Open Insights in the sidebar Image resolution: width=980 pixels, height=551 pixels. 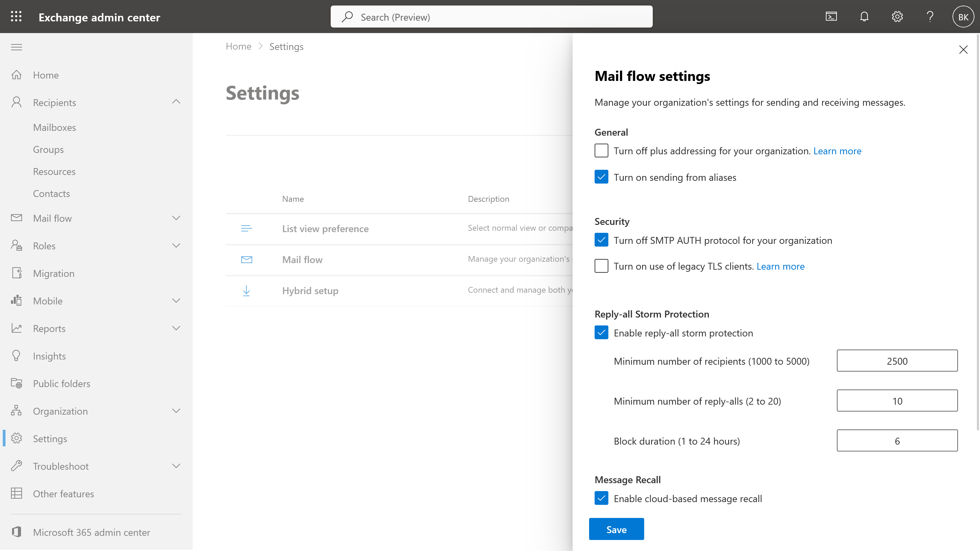tap(50, 356)
